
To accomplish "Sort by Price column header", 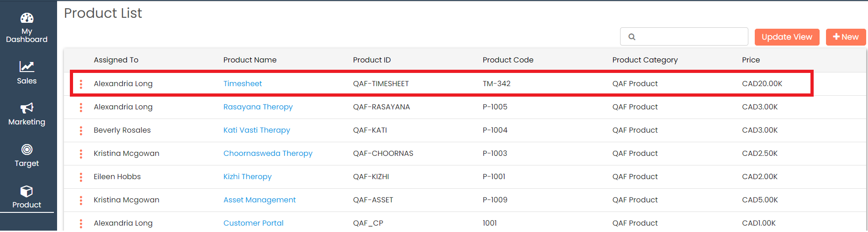I will [751, 60].
